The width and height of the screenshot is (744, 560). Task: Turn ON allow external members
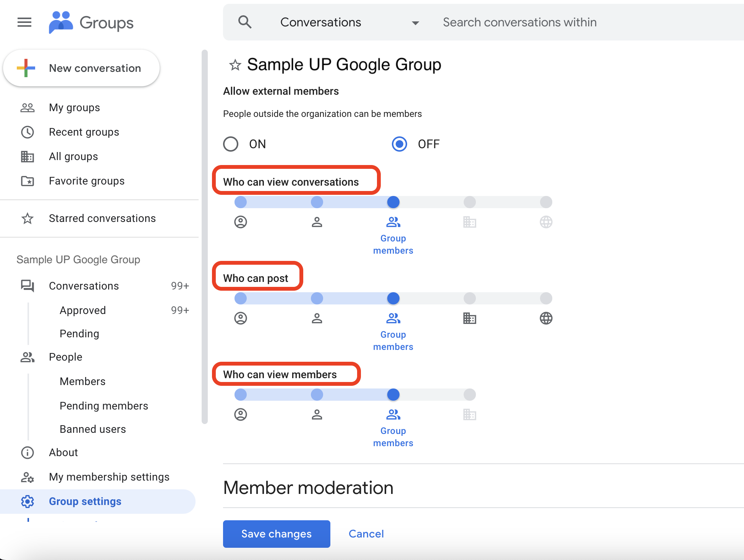[231, 144]
